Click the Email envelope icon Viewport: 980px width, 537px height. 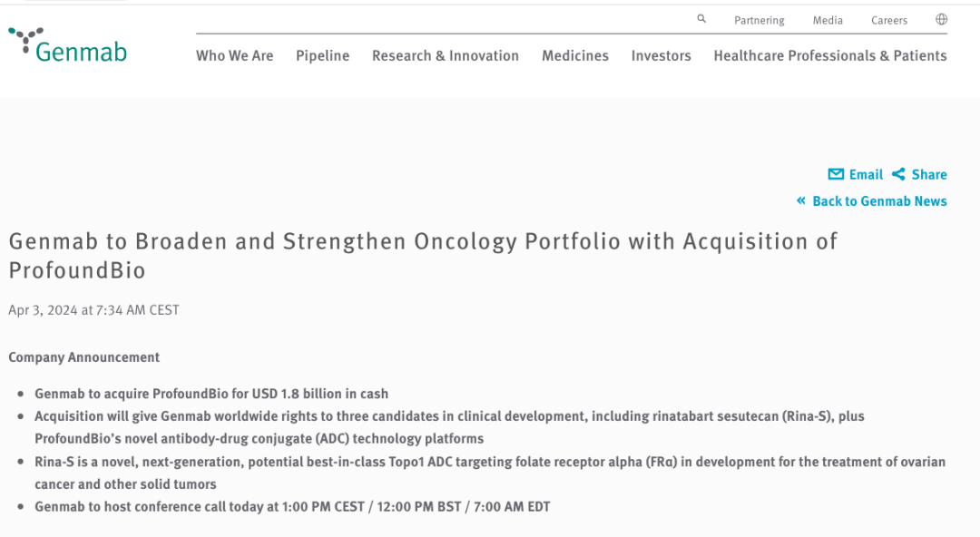[x=836, y=174]
